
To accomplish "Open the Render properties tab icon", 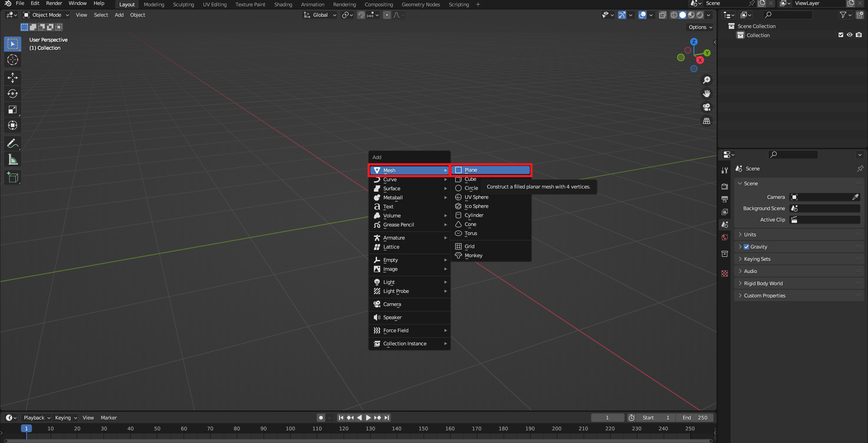I will (725, 186).
